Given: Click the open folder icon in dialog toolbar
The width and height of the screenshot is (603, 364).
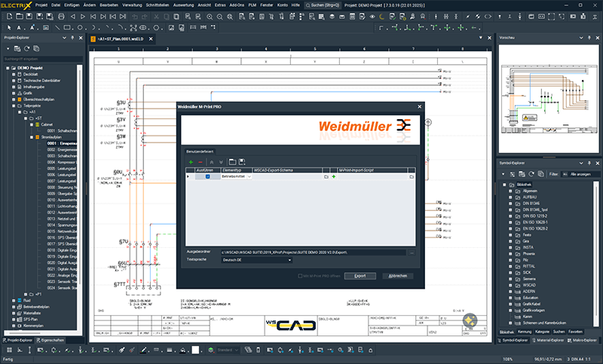Looking at the screenshot, I should pyautogui.click(x=232, y=162).
